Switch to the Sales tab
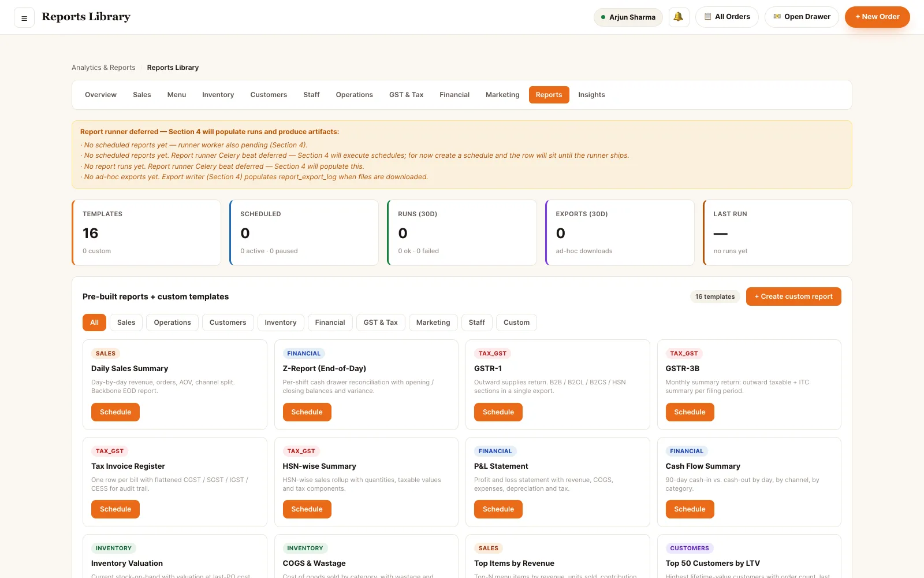924x578 pixels. [142, 95]
